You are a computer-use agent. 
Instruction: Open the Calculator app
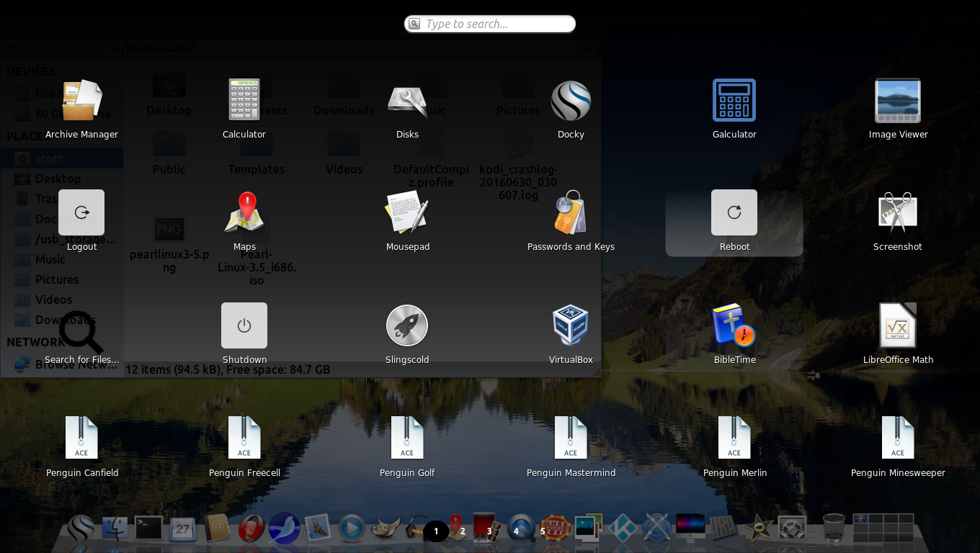pyautogui.click(x=244, y=100)
